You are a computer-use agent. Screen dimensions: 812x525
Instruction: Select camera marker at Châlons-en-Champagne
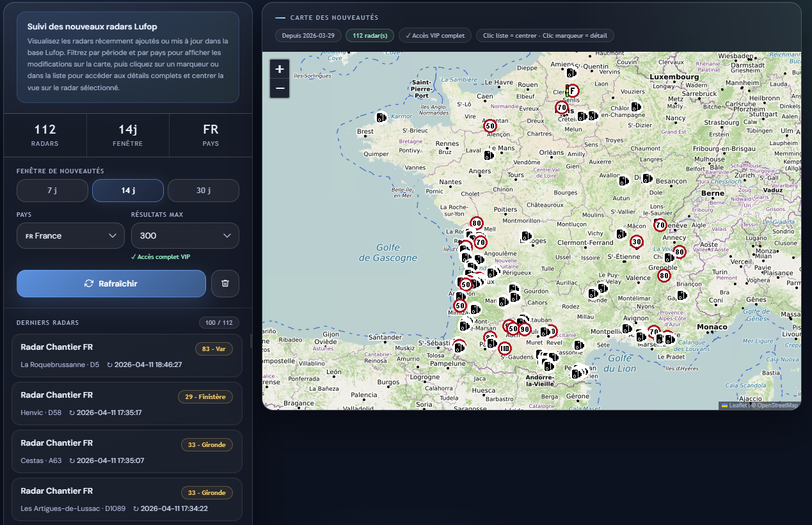click(635, 106)
